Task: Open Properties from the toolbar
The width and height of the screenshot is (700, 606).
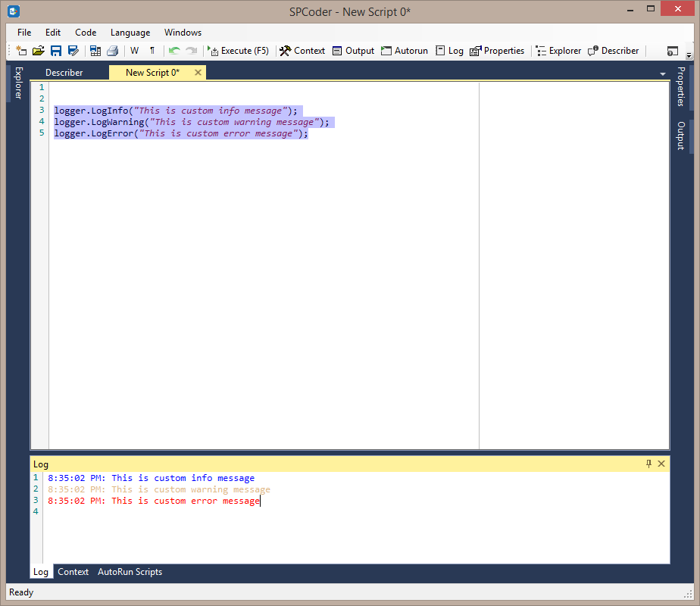Action: click(x=497, y=51)
